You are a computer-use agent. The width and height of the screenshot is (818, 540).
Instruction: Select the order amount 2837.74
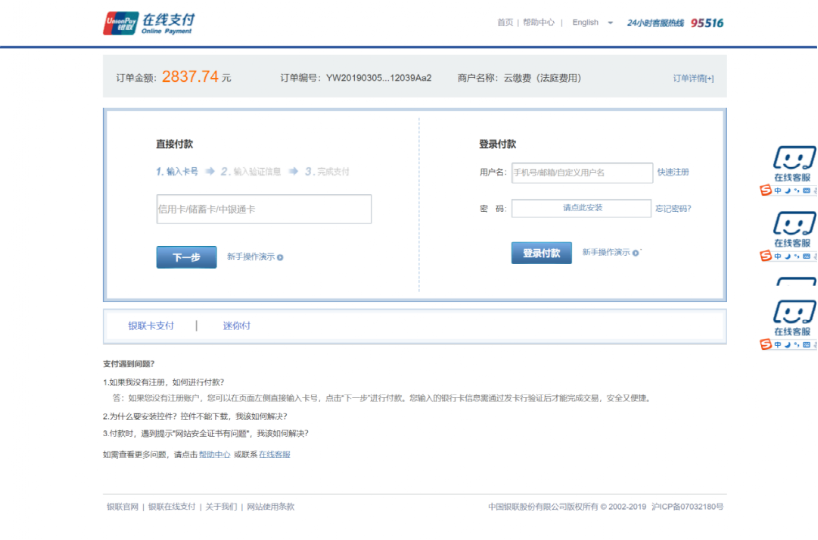click(x=190, y=77)
